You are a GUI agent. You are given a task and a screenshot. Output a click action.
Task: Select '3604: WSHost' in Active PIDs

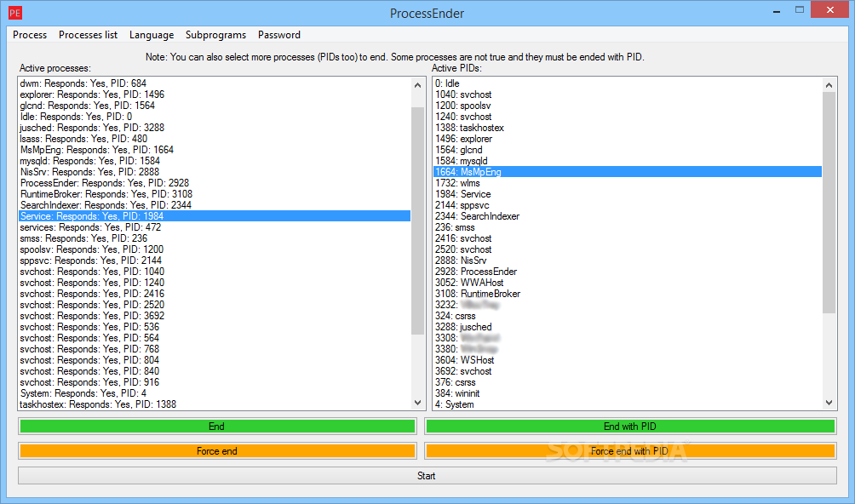click(628, 360)
